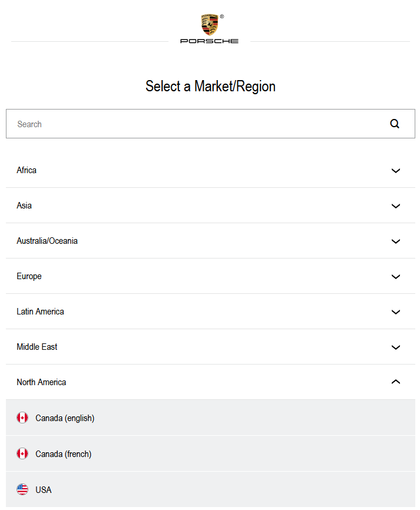Click the Canada flag beside Canada (english)
This screenshot has width=420, height=510.
click(22, 418)
